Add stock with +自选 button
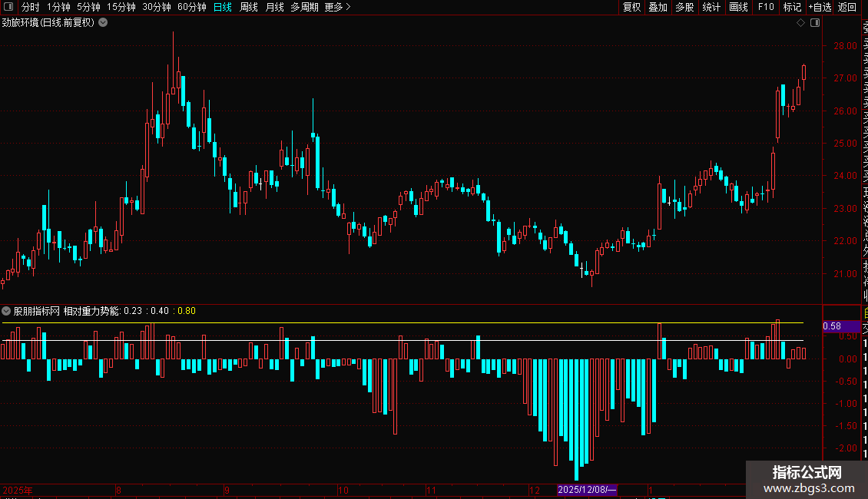Viewport: 868px width, 499px height. coord(820,7)
